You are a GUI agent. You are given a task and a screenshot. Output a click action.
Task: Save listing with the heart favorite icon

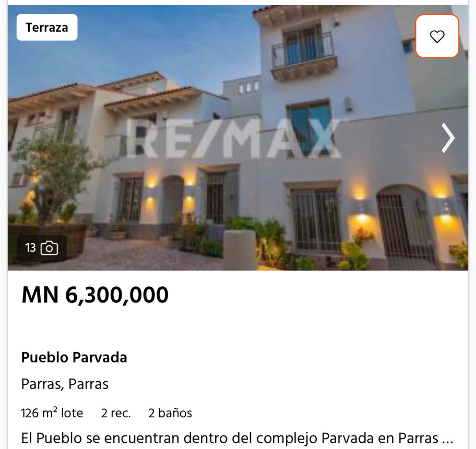tap(437, 37)
